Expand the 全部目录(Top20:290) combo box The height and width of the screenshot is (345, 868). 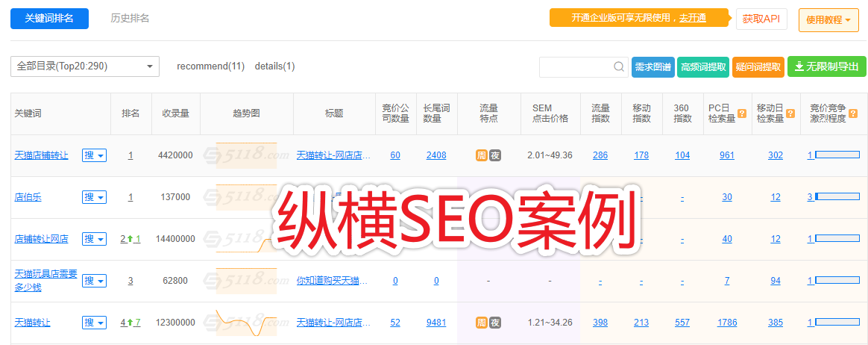(x=85, y=66)
